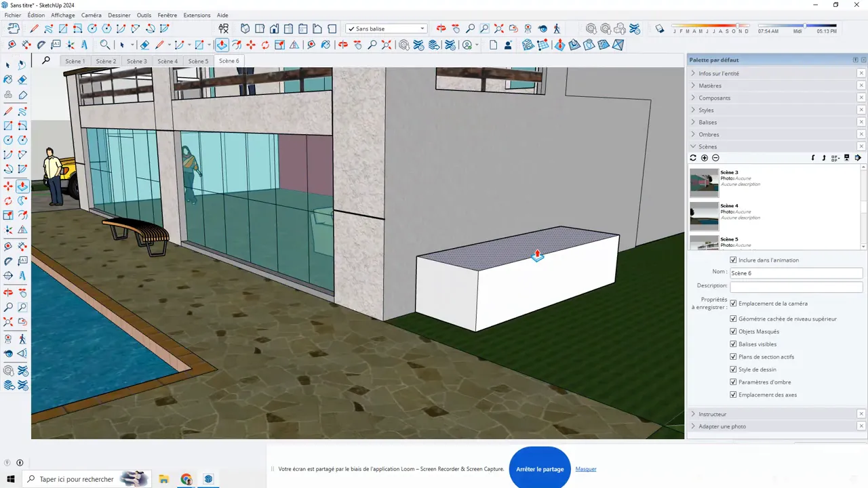Expand the Matières panel
This screenshot has height=488, width=868.
(x=710, y=85)
